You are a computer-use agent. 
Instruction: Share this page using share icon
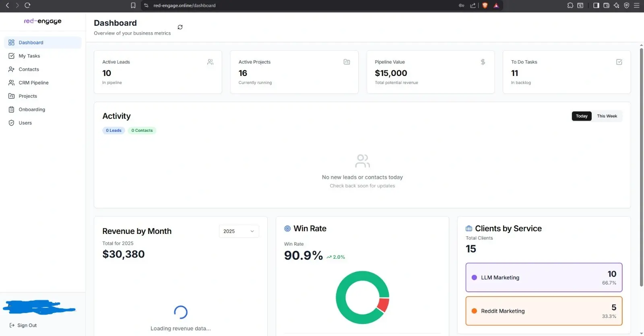point(473,5)
